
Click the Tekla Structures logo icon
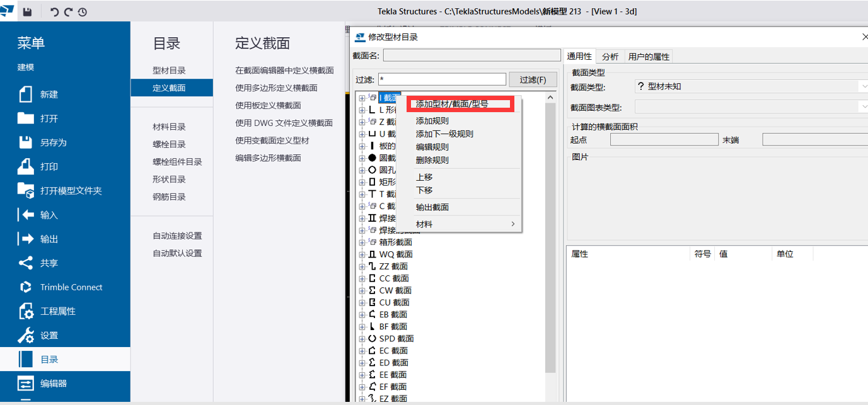(8, 11)
